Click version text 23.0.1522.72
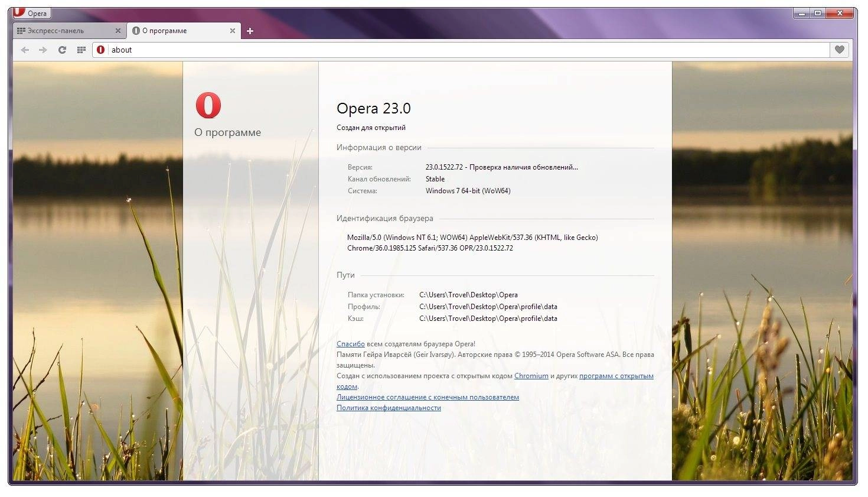The width and height of the screenshot is (868, 497). coord(444,167)
